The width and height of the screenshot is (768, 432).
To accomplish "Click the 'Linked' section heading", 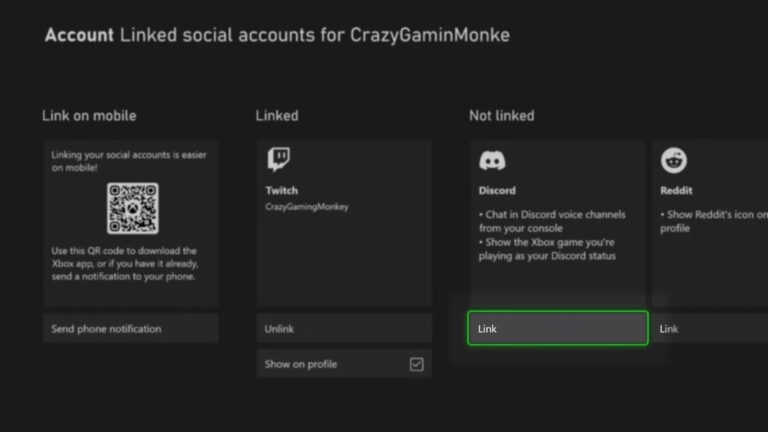I will [x=277, y=116].
